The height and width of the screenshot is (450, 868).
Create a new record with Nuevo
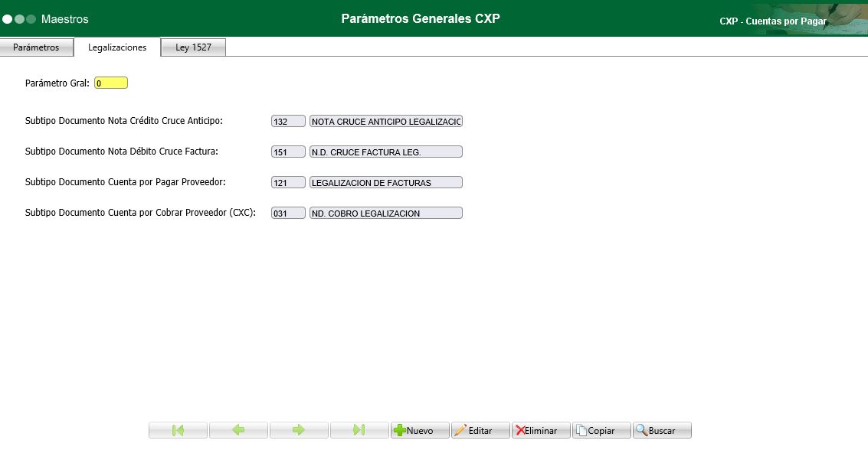coord(420,430)
